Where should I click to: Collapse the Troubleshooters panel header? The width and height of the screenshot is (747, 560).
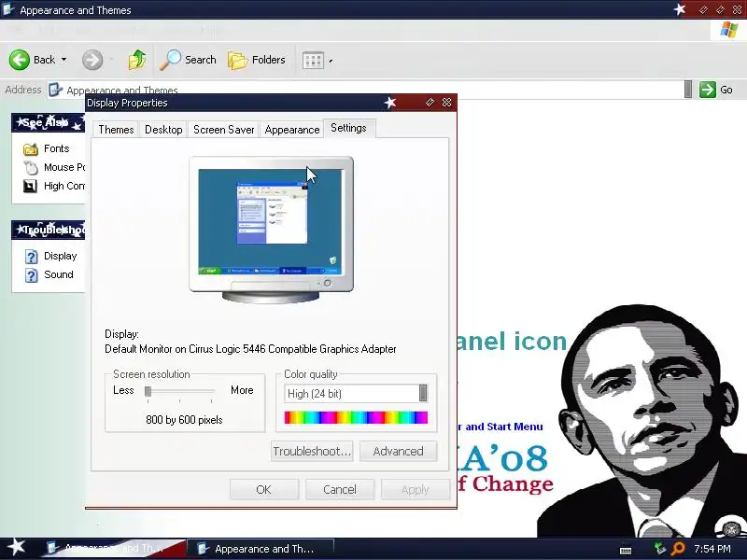pyautogui.click(x=49, y=230)
